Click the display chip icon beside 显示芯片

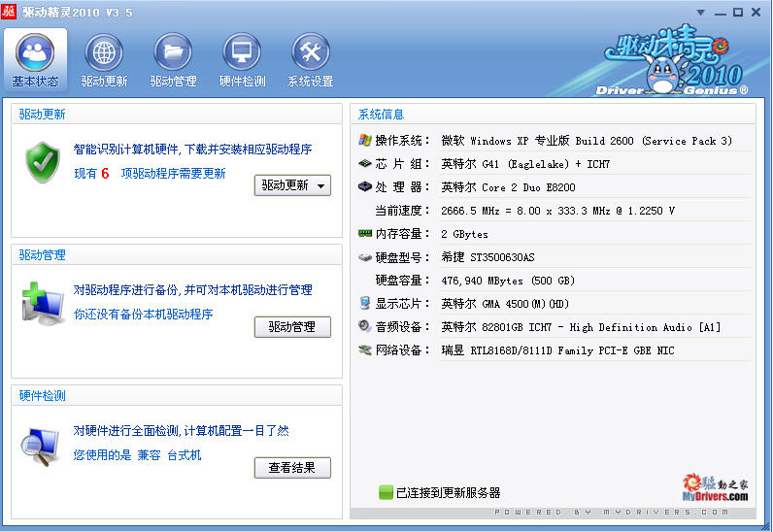(x=365, y=303)
